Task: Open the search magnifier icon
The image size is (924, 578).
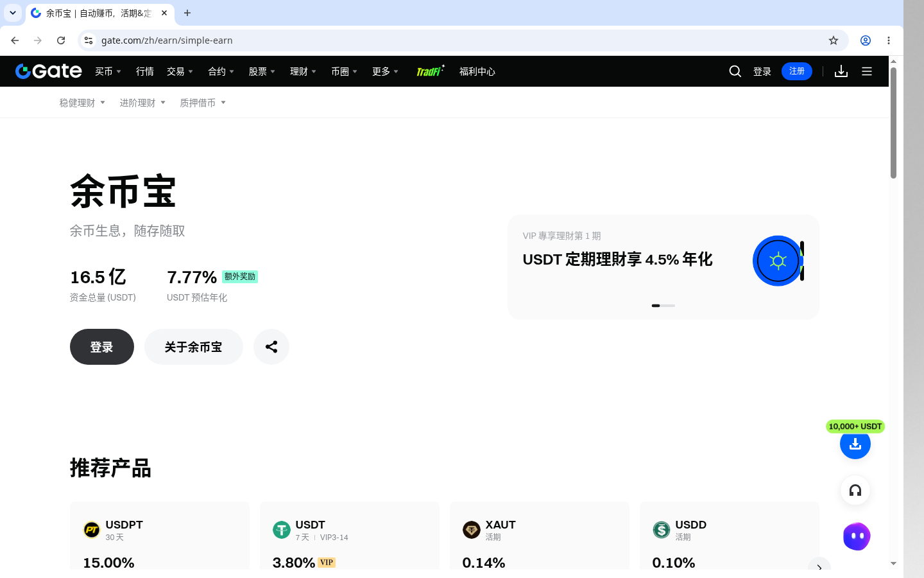Action: pos(735,71)
